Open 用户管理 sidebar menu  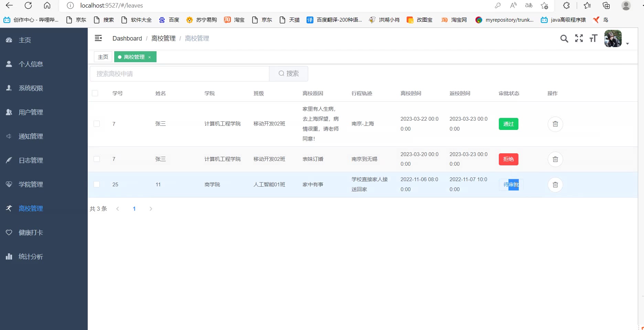(44, 112)
